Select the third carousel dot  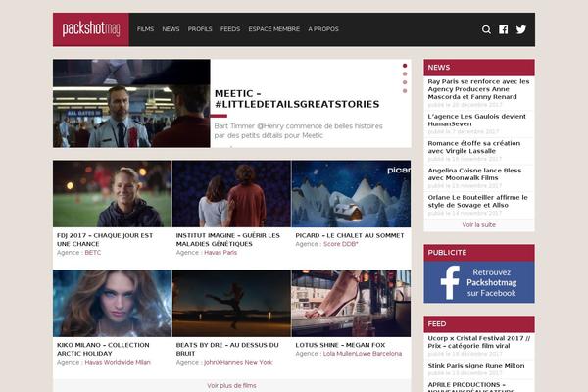pos(405,82)
